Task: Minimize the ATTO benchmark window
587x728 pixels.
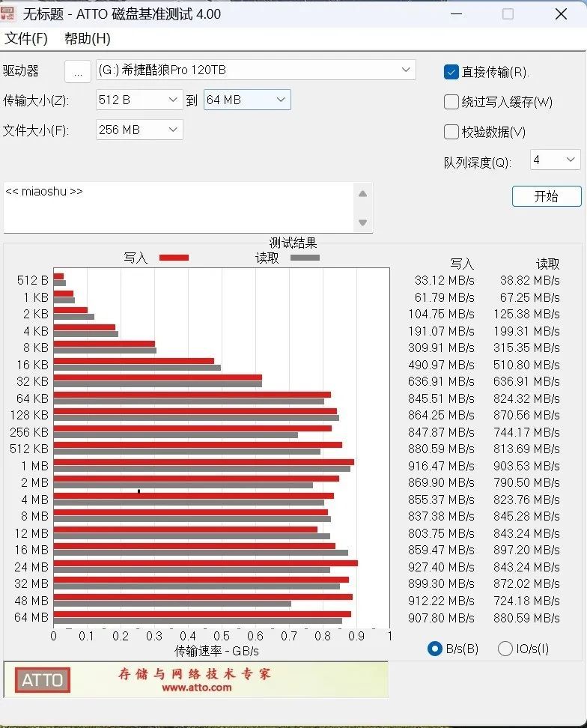Action: [x=456, y=14]
